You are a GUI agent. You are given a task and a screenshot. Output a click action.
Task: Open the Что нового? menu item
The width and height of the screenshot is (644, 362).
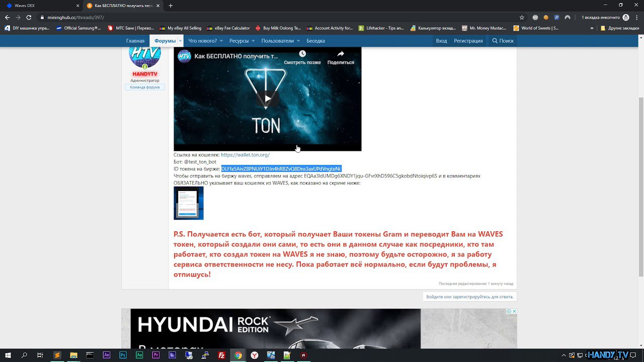[203, 41]
